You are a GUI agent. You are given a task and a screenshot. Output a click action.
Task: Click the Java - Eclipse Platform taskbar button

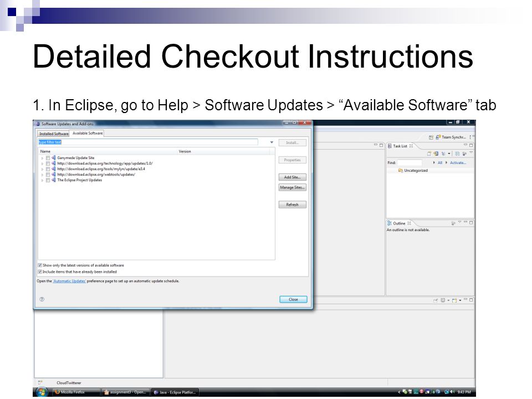click(175, 392)
